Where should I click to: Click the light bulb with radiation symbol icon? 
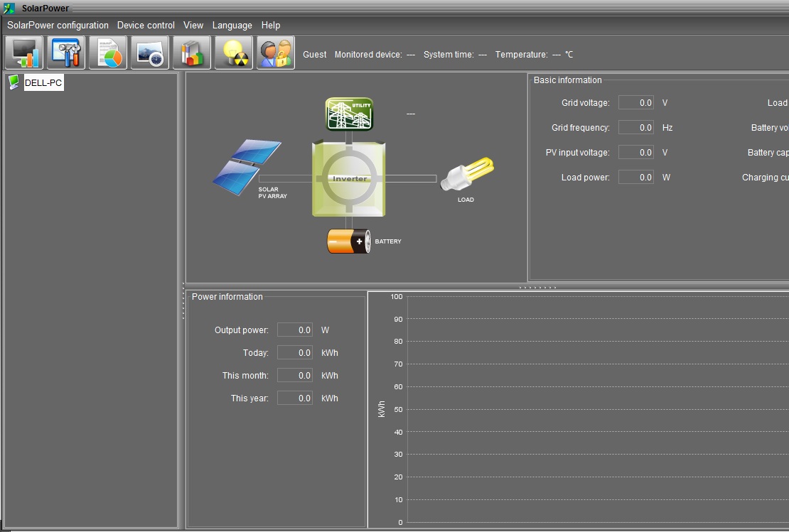[234, 53]
